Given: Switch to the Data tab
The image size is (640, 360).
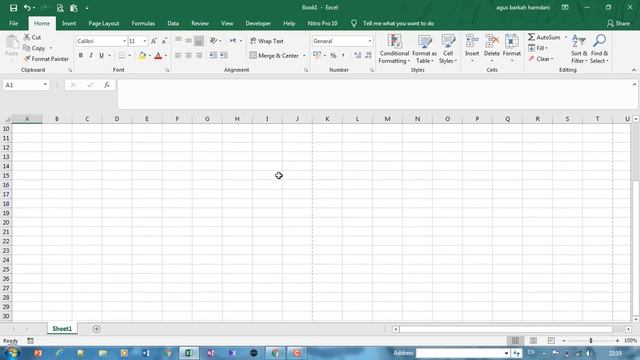Looking at the screenshot, I should (173, 23).
